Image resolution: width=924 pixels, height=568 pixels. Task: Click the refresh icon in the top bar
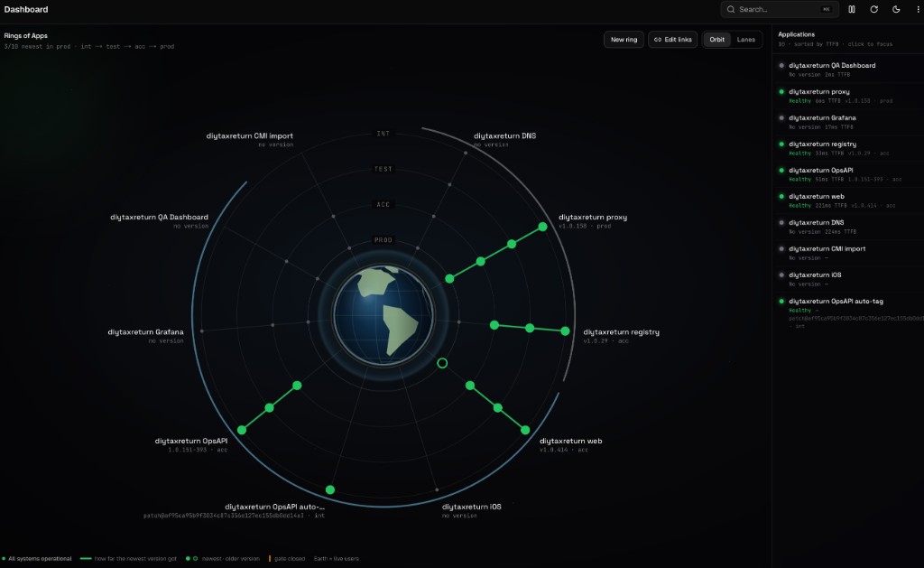873,9
